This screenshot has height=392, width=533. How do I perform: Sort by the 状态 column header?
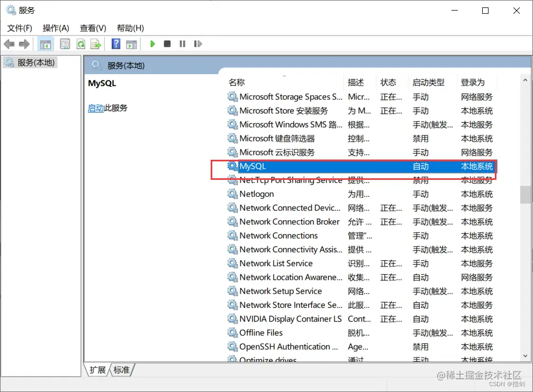pyautogui.click(x=393, y=82)
